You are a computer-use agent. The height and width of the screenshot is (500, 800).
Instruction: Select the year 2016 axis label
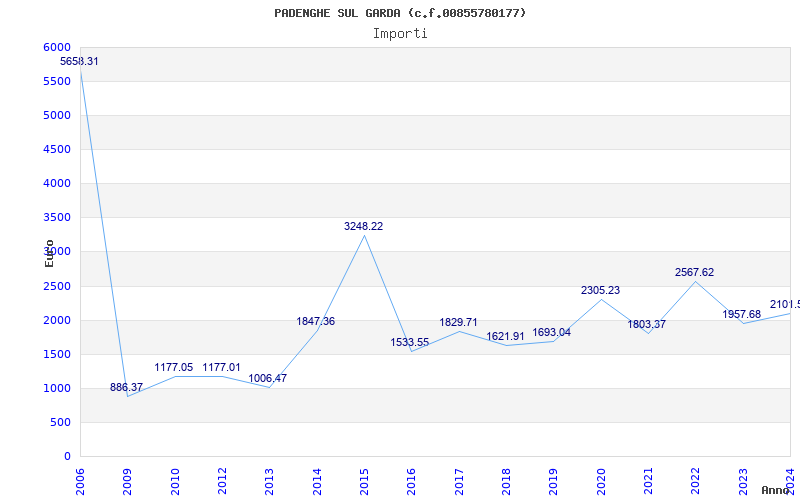[412, 481]
